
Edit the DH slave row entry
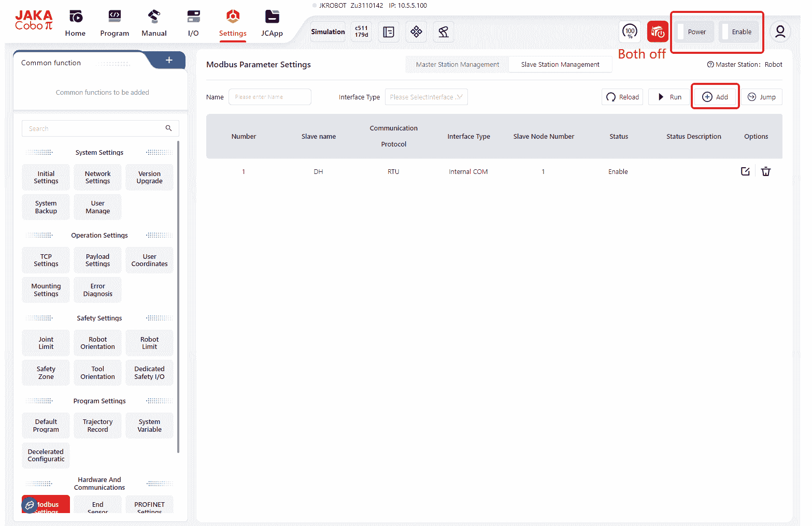point(745,172)
